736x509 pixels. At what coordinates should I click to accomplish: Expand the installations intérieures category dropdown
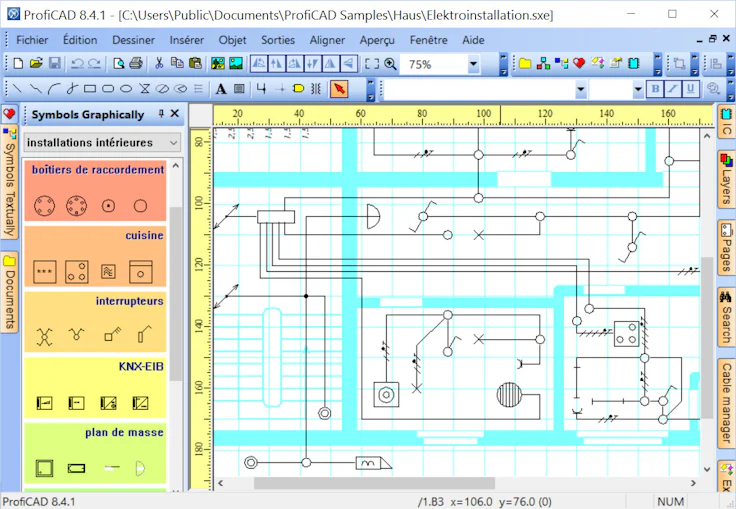173,143
